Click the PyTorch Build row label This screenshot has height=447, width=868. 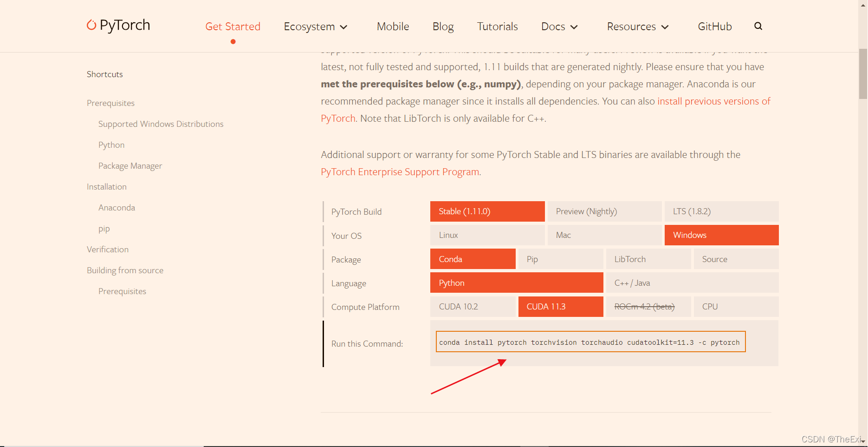pyautogui.click(x=356, y=212)
